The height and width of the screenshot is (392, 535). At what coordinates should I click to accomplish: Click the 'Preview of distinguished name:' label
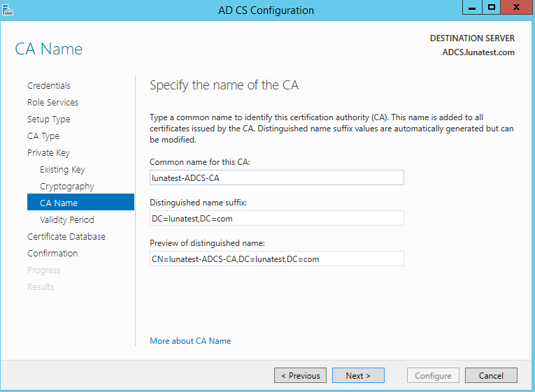[207, 243]
